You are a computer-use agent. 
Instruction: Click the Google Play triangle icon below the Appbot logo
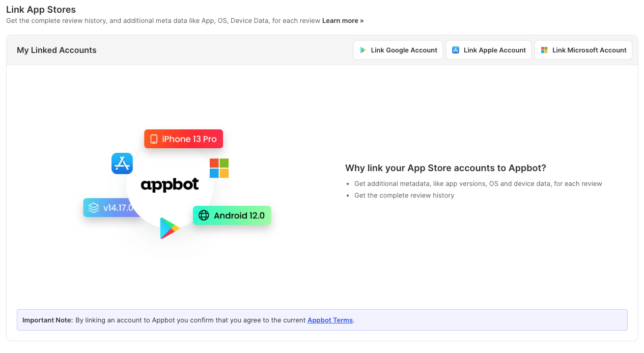pos(170,228)
